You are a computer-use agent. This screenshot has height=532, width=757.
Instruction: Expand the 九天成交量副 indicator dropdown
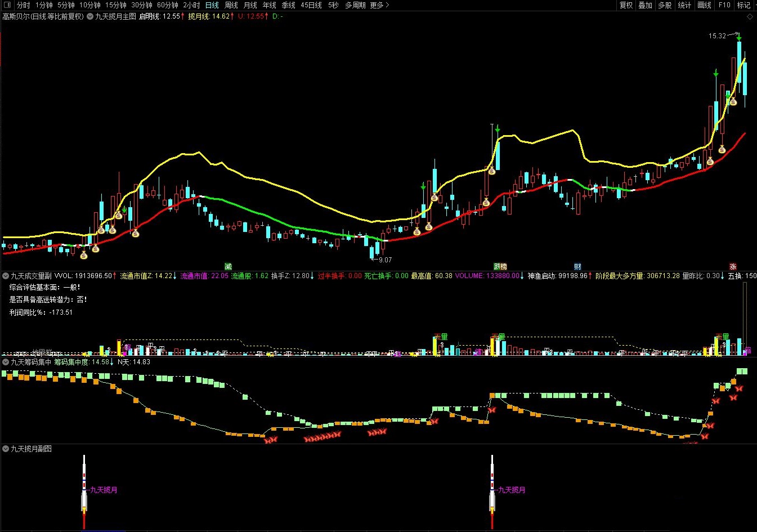pos(6,276)
